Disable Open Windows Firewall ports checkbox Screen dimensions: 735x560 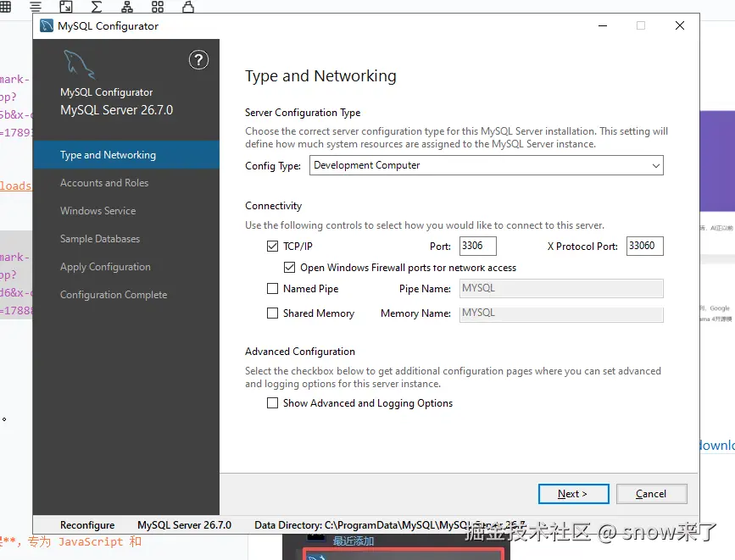[289, 267]
